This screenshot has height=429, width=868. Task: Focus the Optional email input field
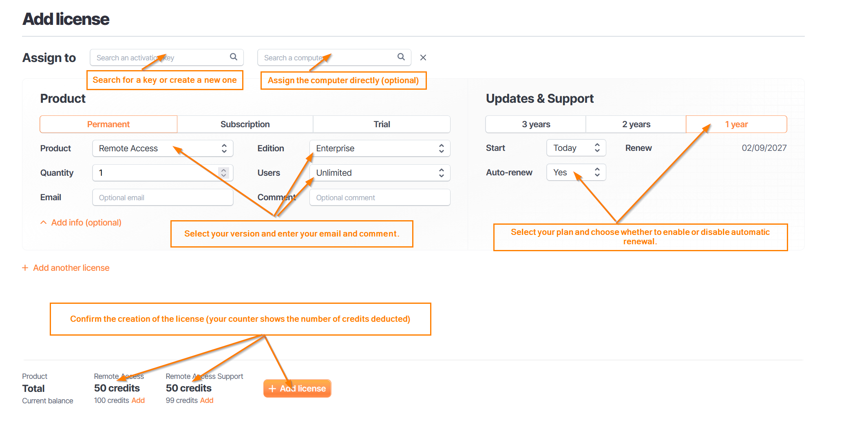pos(163,197)
